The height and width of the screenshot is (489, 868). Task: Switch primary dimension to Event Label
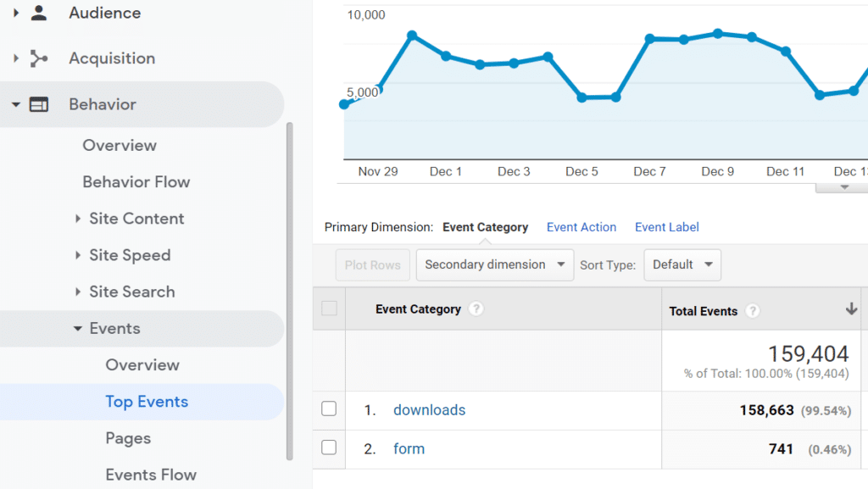tap(666, 227)
